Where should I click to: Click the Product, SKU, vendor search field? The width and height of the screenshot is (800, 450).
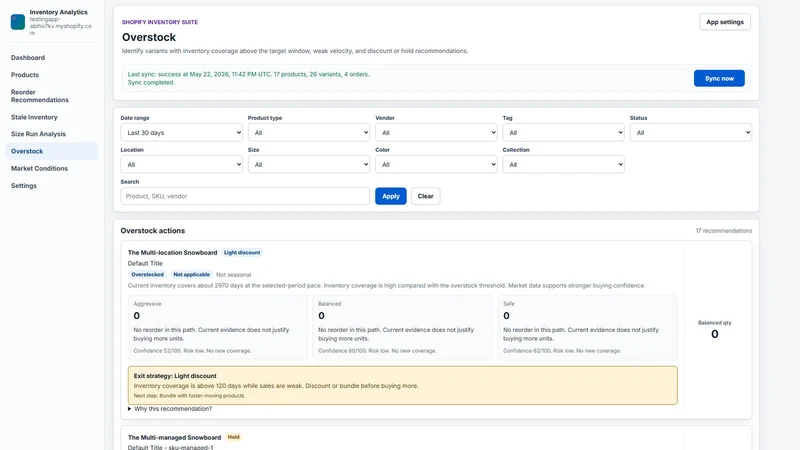pyautogui.click(x=245, y=196)
